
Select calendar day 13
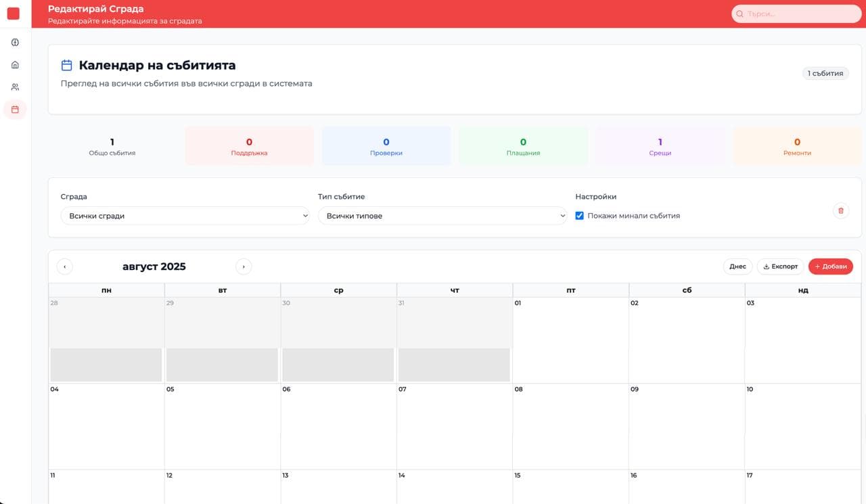pyautogui.click(x=338, y=487)
